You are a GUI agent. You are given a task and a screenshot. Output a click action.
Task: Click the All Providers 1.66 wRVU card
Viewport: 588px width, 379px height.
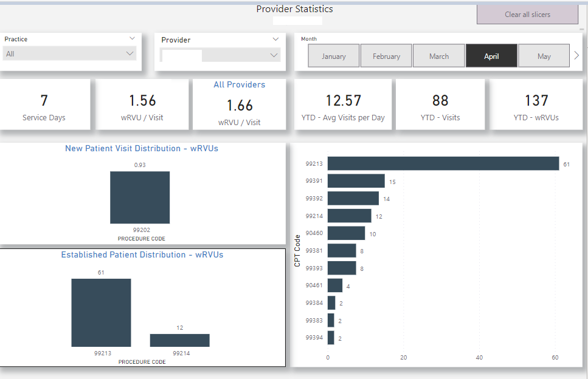click(239, 104)
